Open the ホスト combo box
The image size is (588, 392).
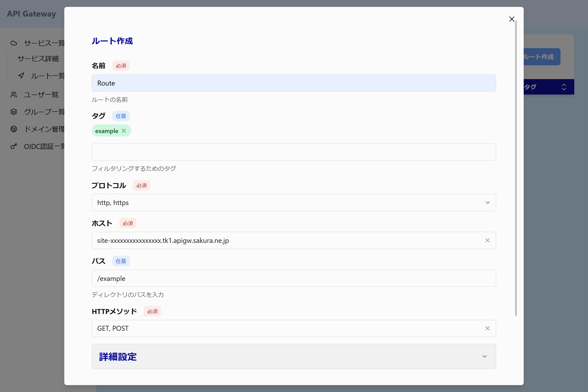coord(294,240)
